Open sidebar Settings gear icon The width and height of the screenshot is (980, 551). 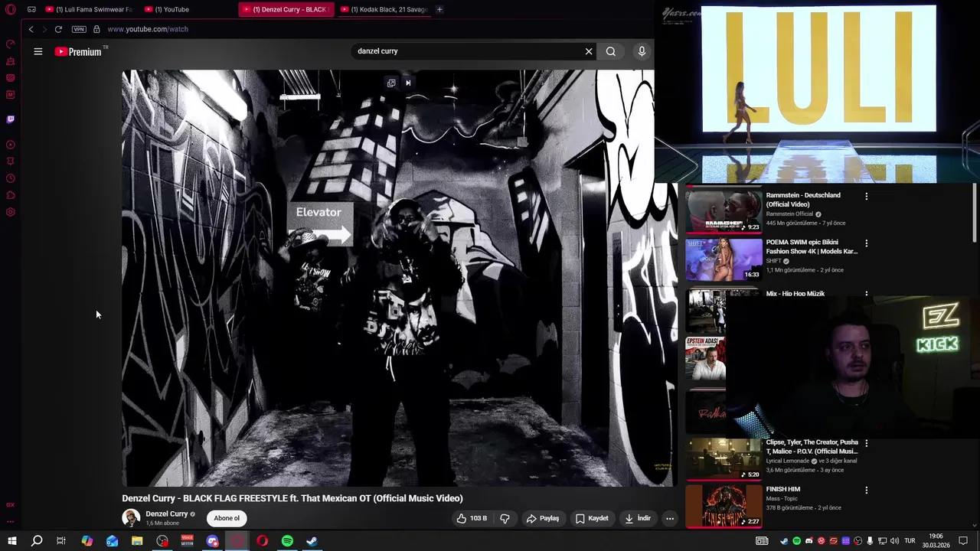click(x=11, y=212)
